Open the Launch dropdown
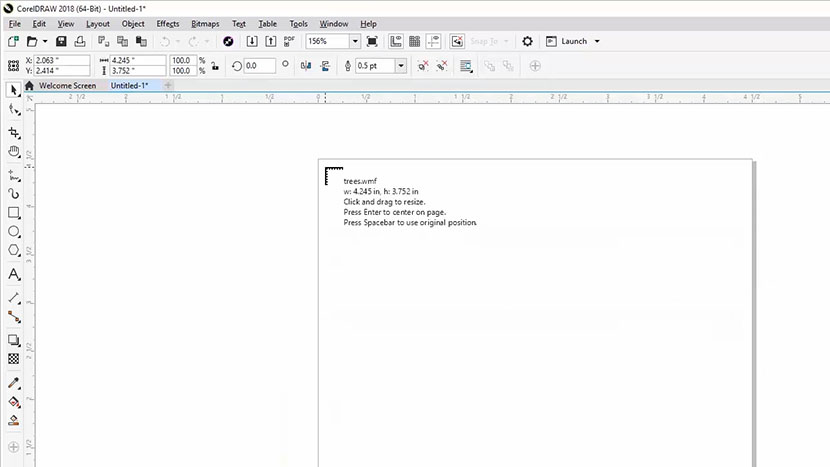Screen dimensions: 830x467 [x=597, y=42]
